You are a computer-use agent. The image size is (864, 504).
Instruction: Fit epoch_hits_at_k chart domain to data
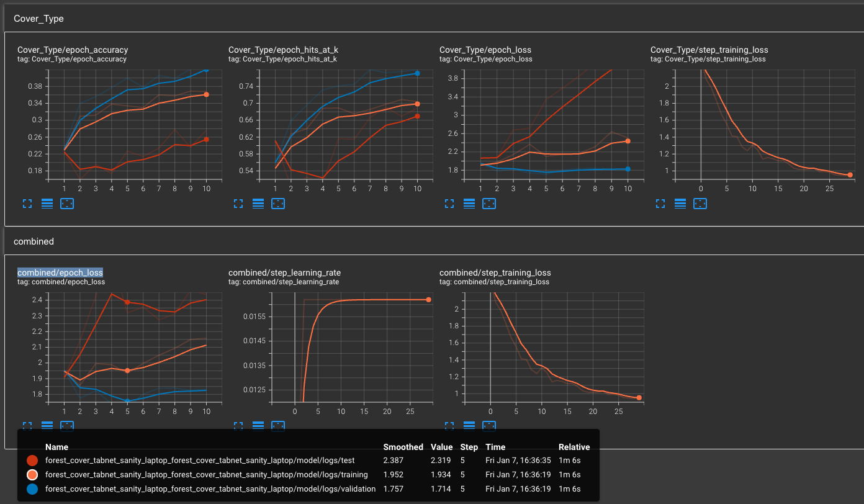[x=278, y=203]
